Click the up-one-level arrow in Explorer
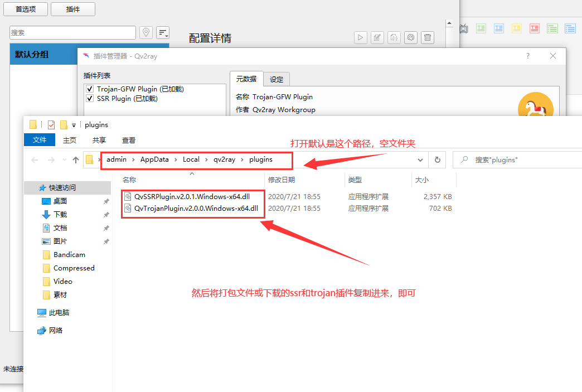This screenshot has width=582, height=392. coord(76,160)
